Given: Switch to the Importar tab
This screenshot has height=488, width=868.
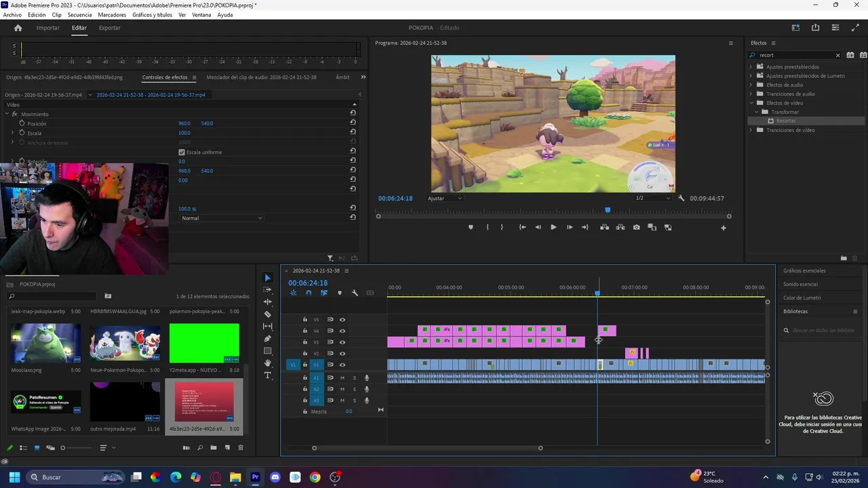Looking at the screenshot, I should click(x=47, y=28).
